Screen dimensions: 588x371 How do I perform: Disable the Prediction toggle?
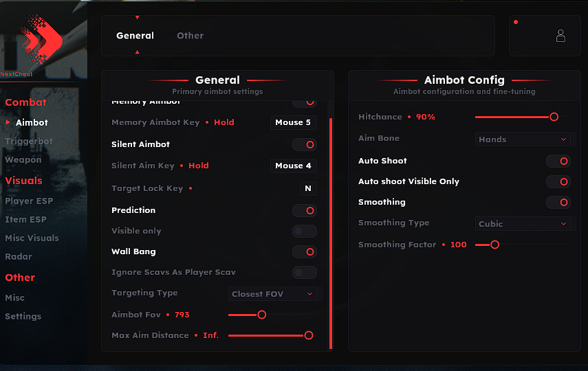[305, 210]
